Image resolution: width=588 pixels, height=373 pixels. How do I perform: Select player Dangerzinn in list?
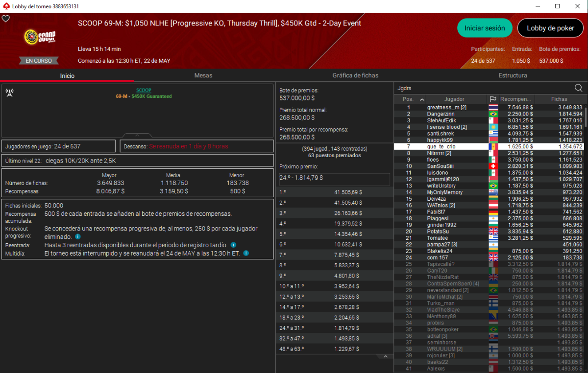point(489,114)
